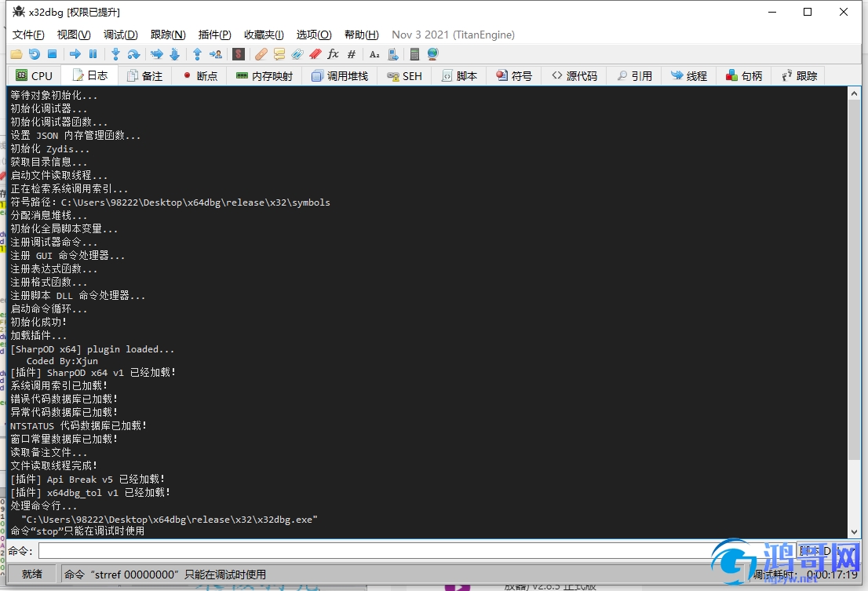Viewport: 868px width, 591px height.
Task: Switch to the 句柄 handles tab
Action: point(744,76)
